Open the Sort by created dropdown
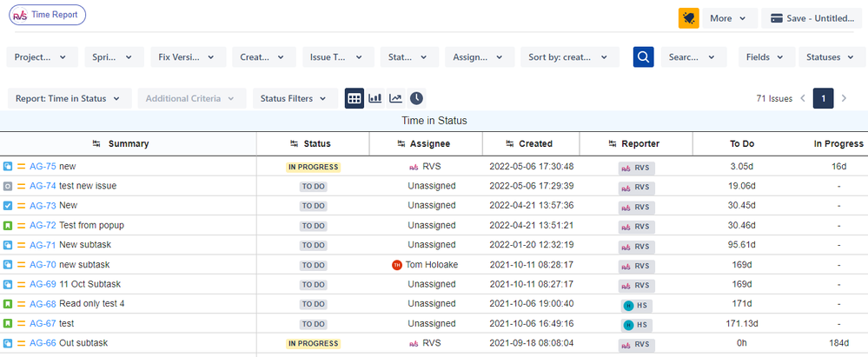This screenshot has height=357, width=868. pos(570,57)
